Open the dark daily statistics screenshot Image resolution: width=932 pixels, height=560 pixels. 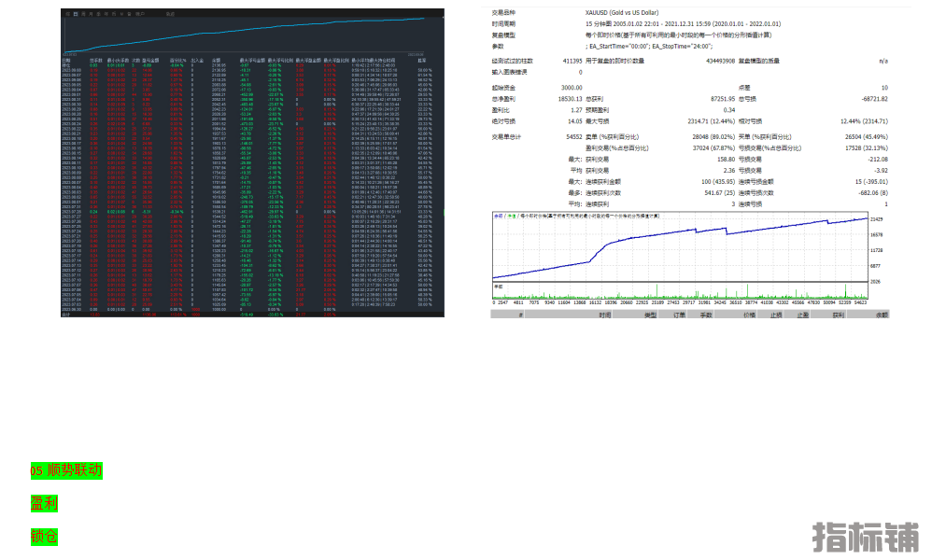pyautogui.click(x=253, y=162)
